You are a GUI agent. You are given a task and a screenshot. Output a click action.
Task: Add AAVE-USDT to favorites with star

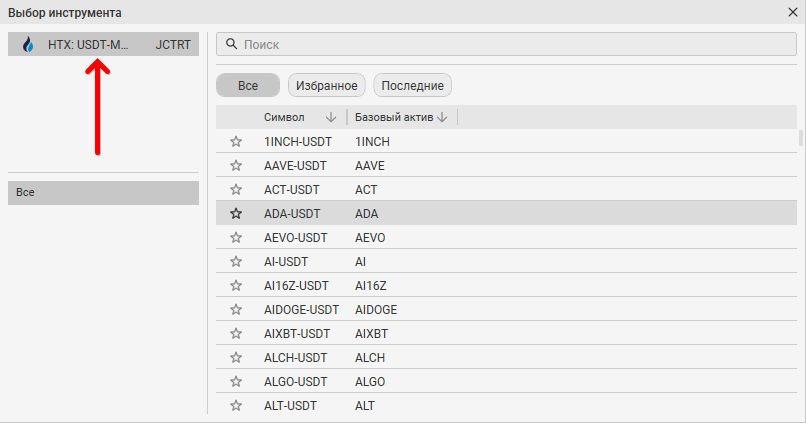pos(236,165)
